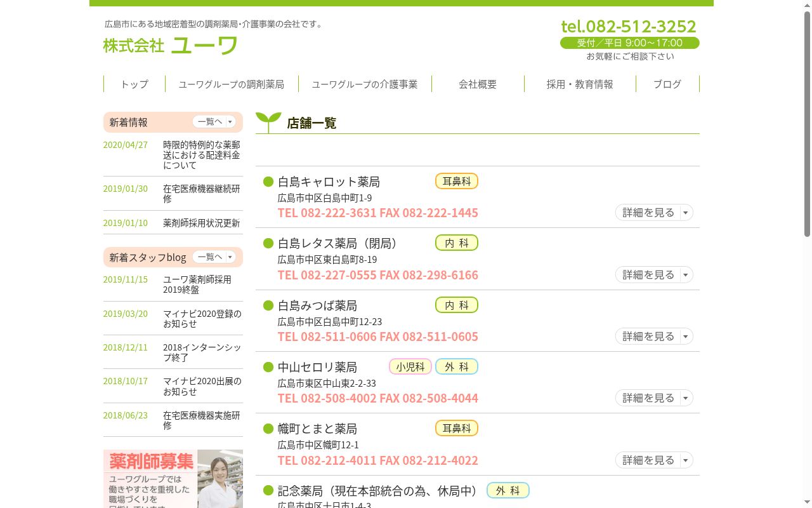812x508 pixels.
Task: Click TEL 082-222-3631 FAX line
Action: click(378, 213)
